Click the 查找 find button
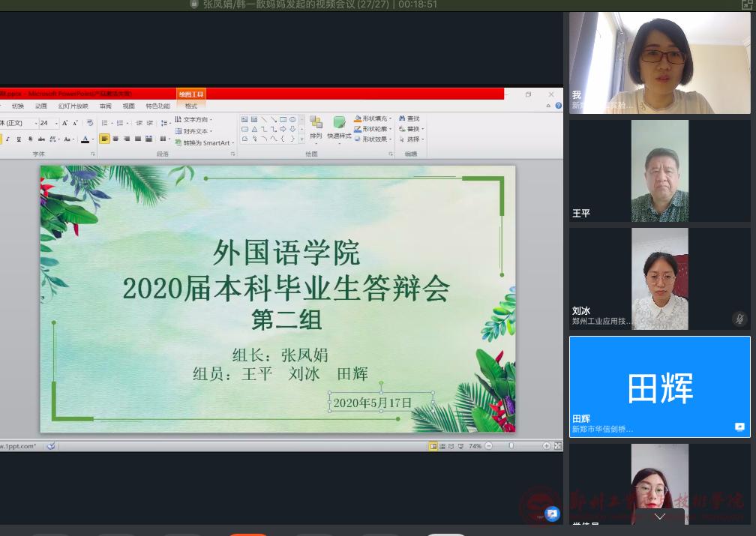This screenshot has width=756, height=536. pyautogui.click(x=409, y=118)
